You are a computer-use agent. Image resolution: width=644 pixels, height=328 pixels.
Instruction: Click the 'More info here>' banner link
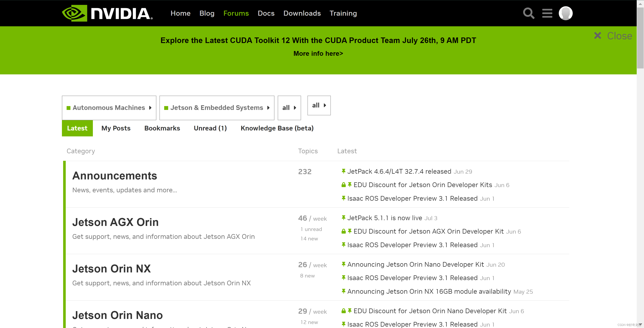(x=318, y=54)
